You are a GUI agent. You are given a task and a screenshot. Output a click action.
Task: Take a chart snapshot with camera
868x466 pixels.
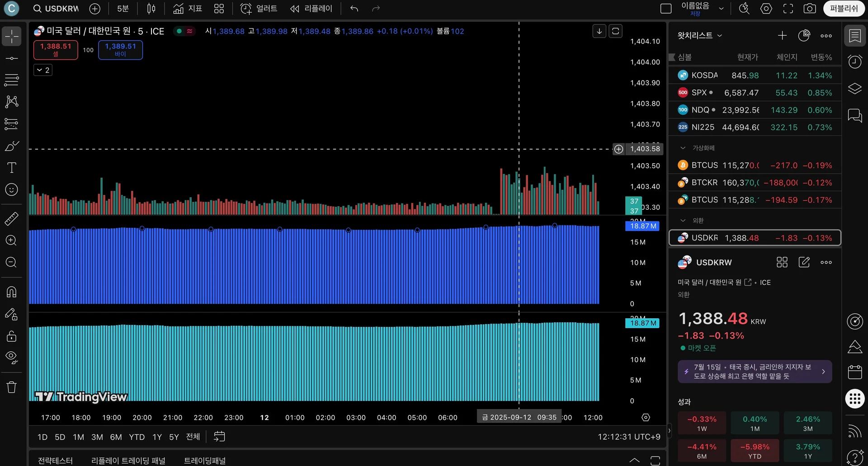[x=810, y=9]
